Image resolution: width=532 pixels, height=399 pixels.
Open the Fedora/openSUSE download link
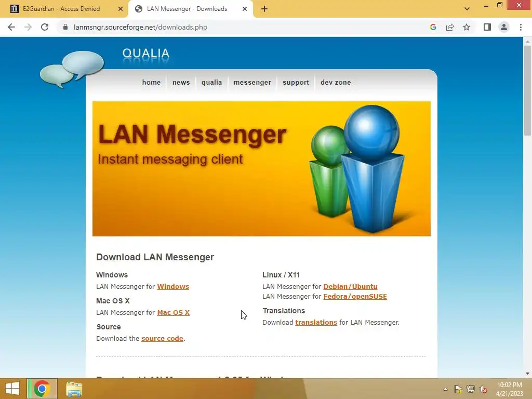[355, 296]
